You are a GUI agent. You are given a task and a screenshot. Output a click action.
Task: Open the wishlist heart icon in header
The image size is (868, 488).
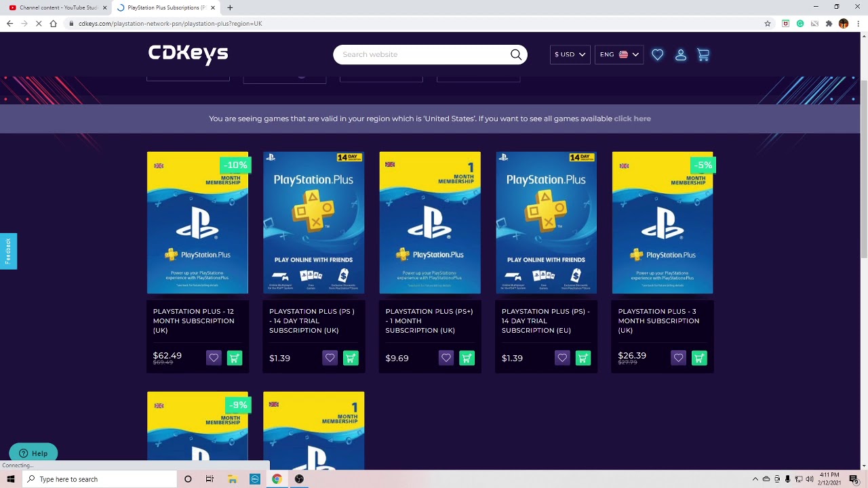(658, 55)
